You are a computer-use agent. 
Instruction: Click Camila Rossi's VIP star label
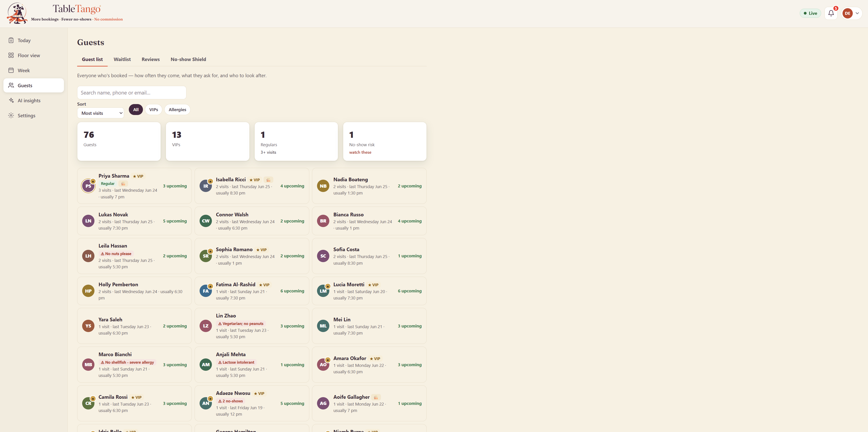tap(136, 397)
